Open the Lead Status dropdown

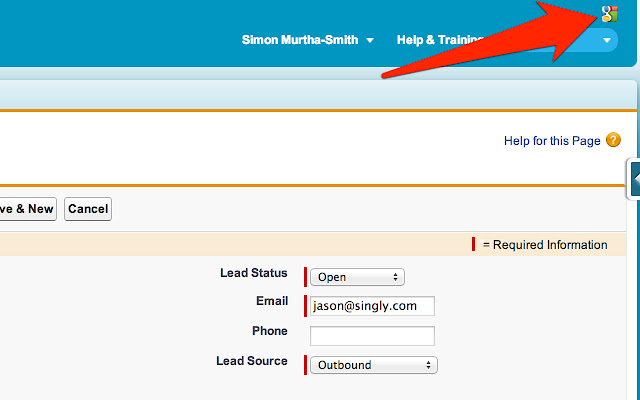tap(357, 277)
